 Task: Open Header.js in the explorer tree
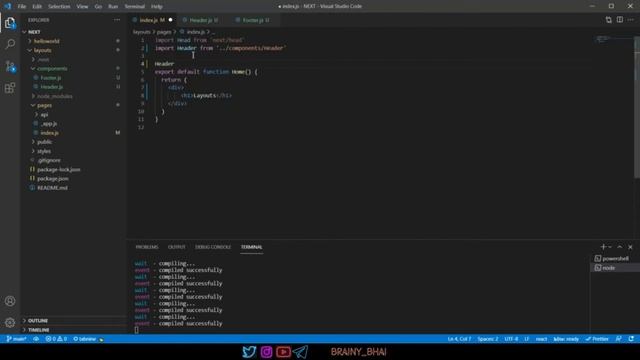[x=52, y=87]
